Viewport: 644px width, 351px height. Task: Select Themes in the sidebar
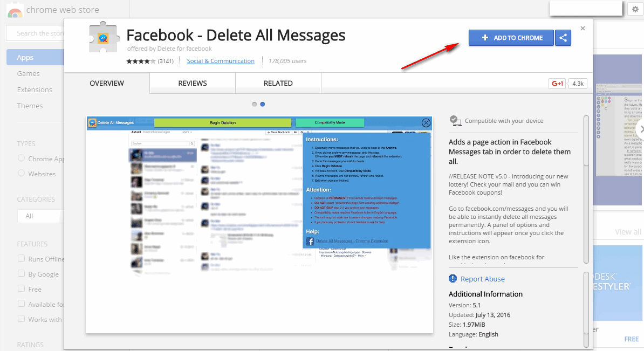30,106
